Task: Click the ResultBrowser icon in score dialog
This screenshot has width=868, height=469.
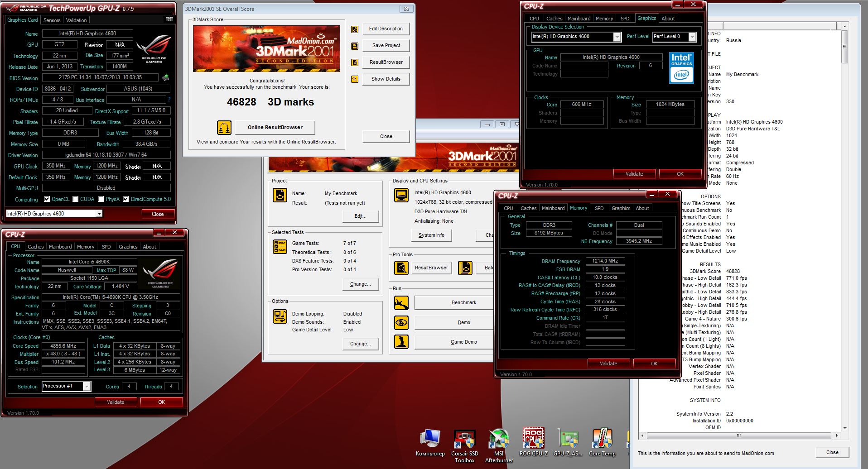Action: (355, 62)
